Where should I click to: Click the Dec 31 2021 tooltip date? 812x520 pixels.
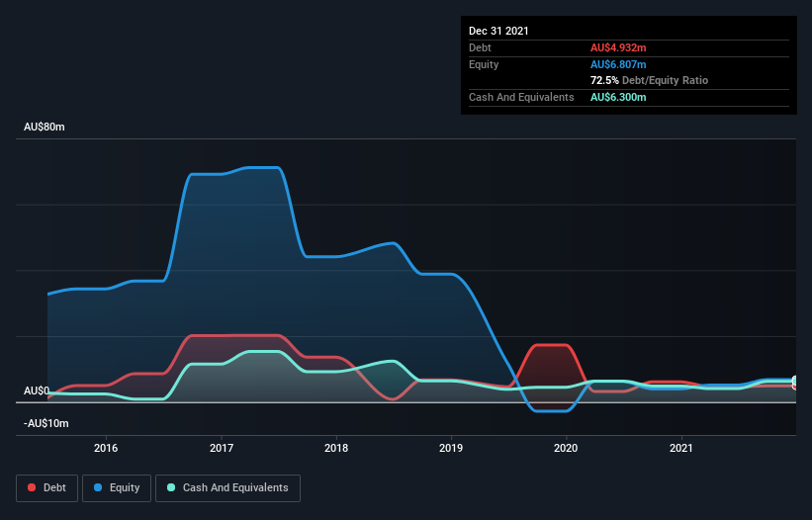498,31
